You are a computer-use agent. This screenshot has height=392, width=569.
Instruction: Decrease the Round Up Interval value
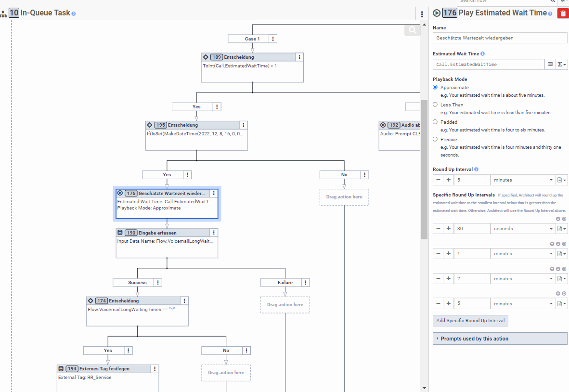pyautogui.click(x=438, y=180)
